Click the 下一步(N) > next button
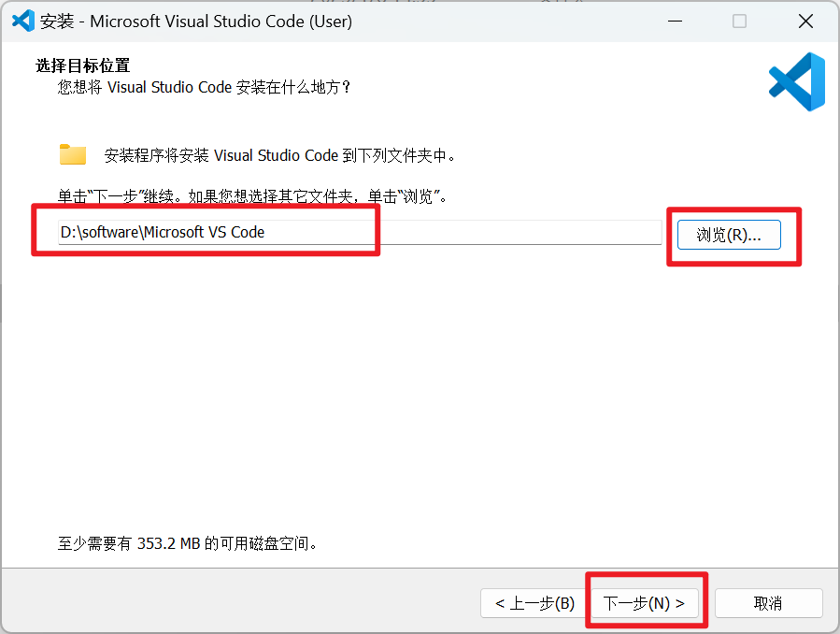The height and width of the screenshot is (634, 840). [645, 603]
